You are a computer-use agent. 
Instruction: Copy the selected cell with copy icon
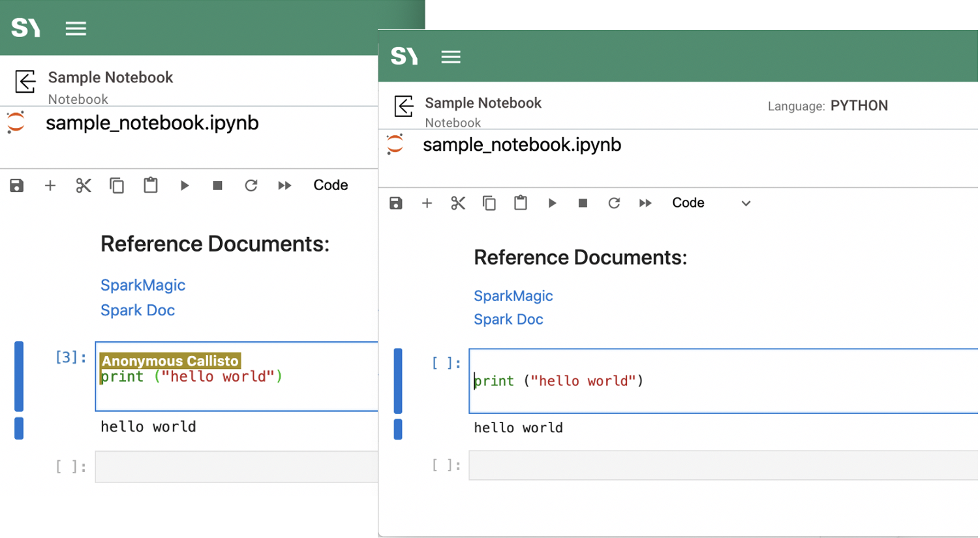(x=489, y=203)
